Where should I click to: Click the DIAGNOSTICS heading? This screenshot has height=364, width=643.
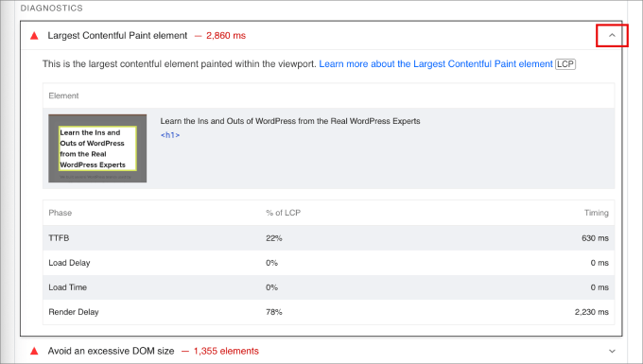(52, 9)
